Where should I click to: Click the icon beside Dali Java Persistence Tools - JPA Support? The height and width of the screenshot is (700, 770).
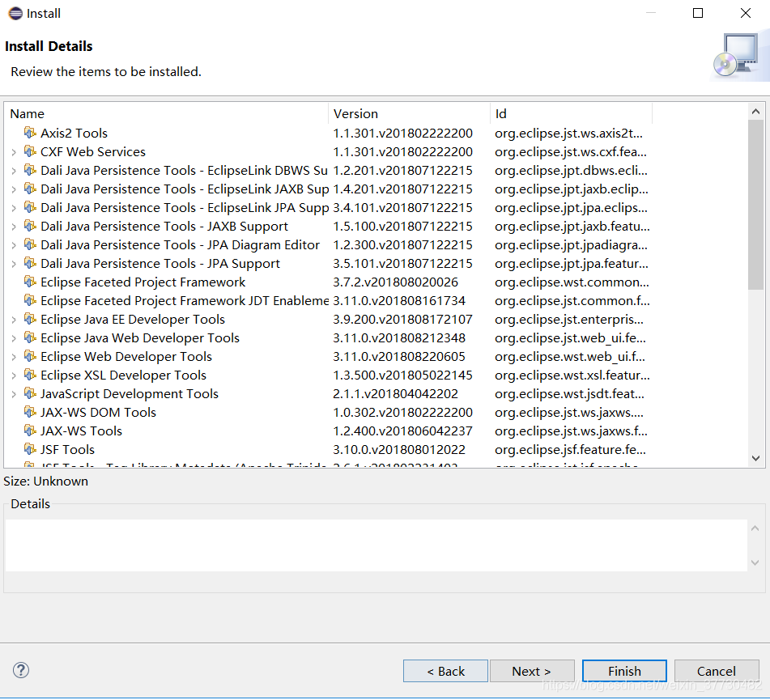pos(30,263)
